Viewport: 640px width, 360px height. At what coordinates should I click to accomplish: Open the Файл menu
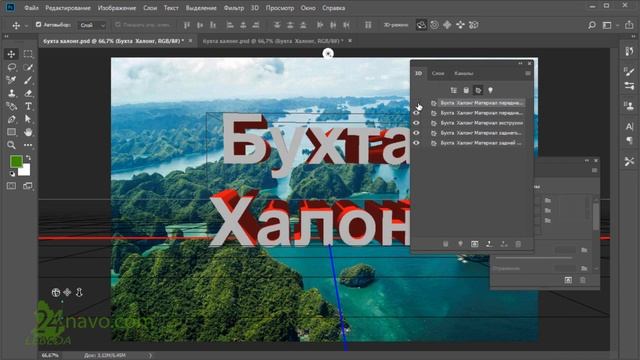31,8
